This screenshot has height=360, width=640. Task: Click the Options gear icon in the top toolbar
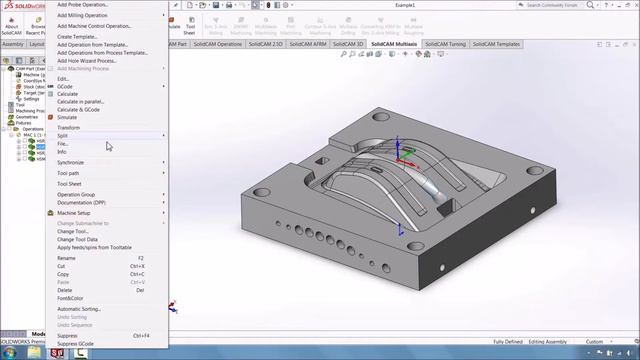(286, 5)
